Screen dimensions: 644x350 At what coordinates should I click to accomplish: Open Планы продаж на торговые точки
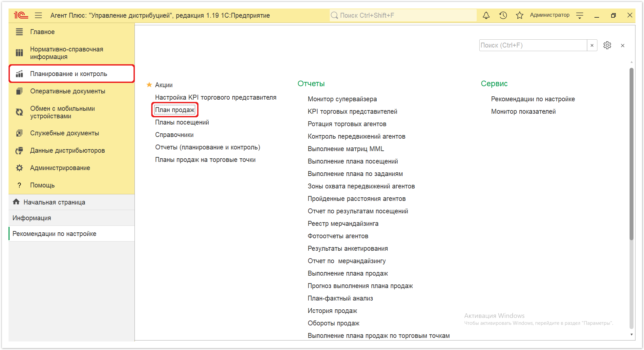[x=205, y=160]
